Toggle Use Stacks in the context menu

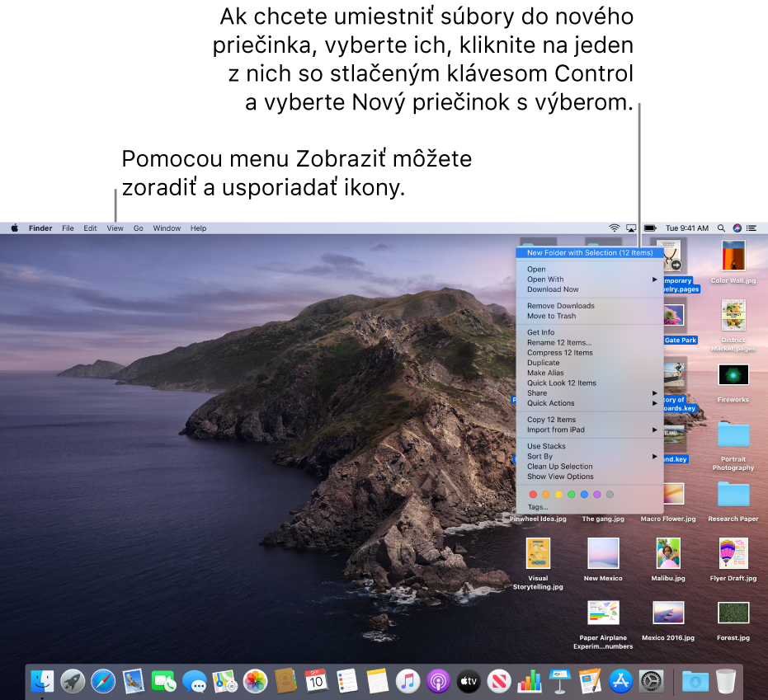pos(590,446)
